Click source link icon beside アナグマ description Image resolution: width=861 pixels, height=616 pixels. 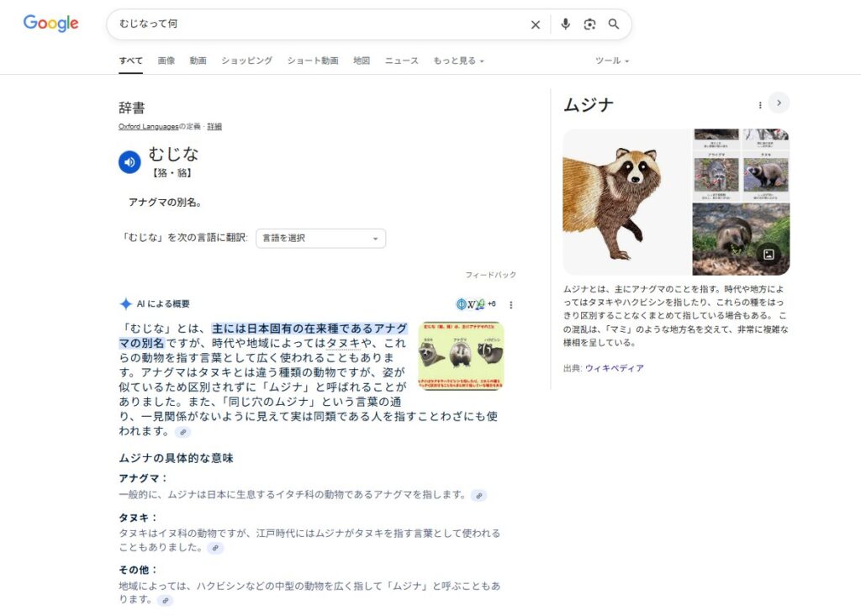(478, 496)
